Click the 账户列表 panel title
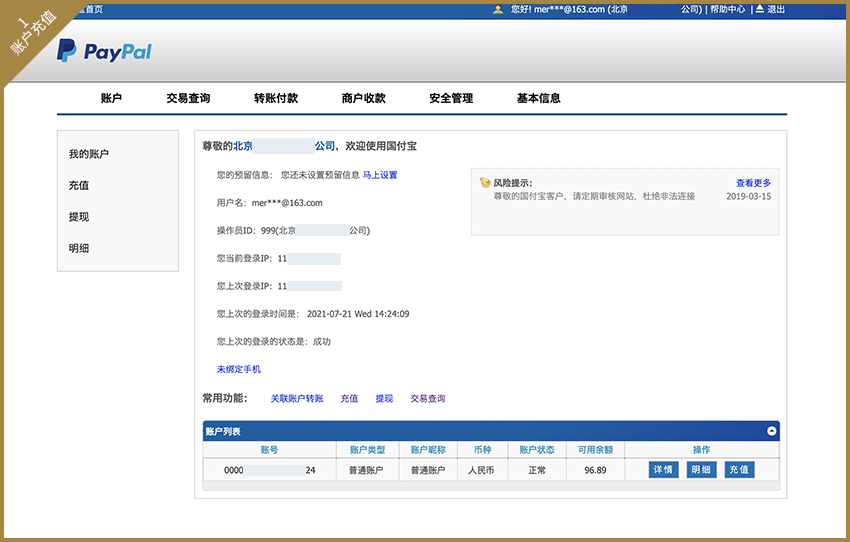Screen dimensions: 850x542 point(223,431)
